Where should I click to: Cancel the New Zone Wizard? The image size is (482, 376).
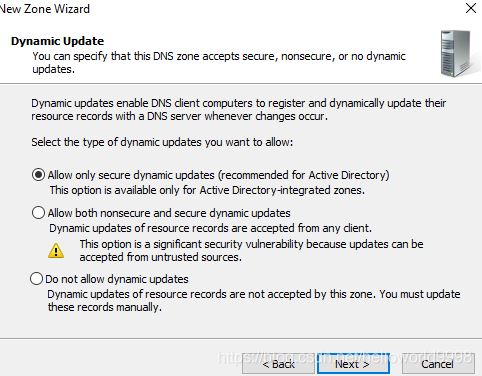pyautogui.click(x=438, y=364)
